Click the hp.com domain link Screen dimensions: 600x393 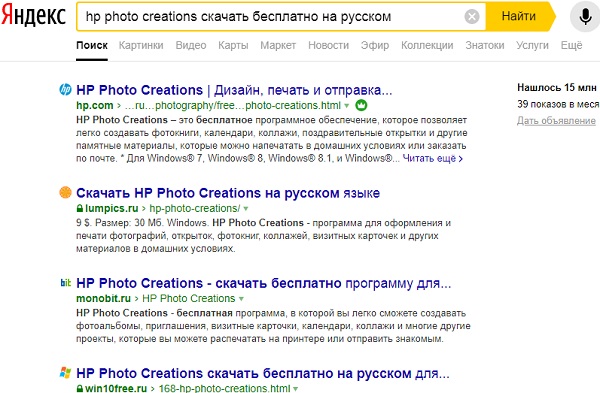coord(95,105)
